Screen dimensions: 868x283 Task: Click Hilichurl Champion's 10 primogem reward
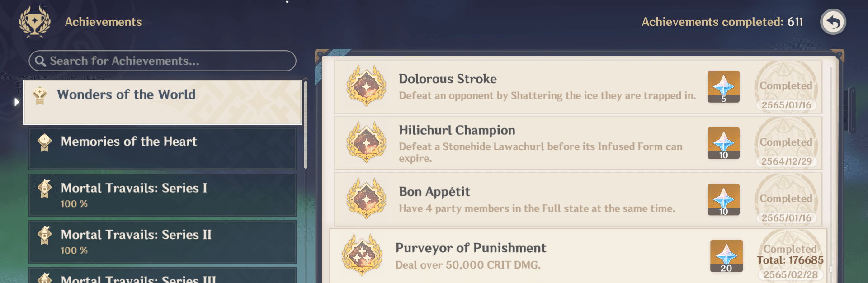(723, 143)
